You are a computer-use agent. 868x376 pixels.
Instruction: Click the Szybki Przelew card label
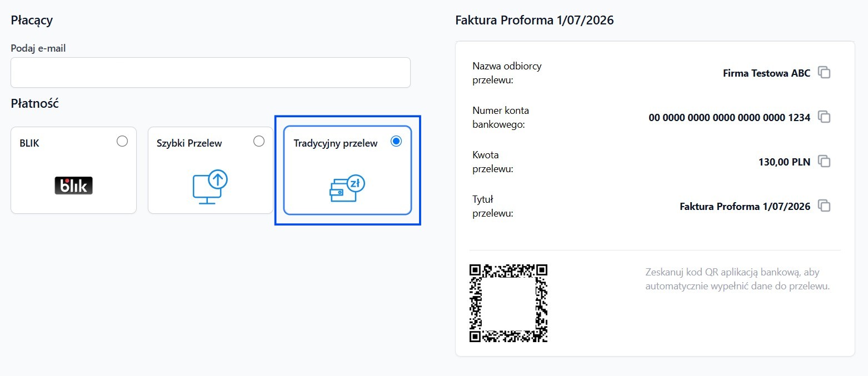pos(189,143)
